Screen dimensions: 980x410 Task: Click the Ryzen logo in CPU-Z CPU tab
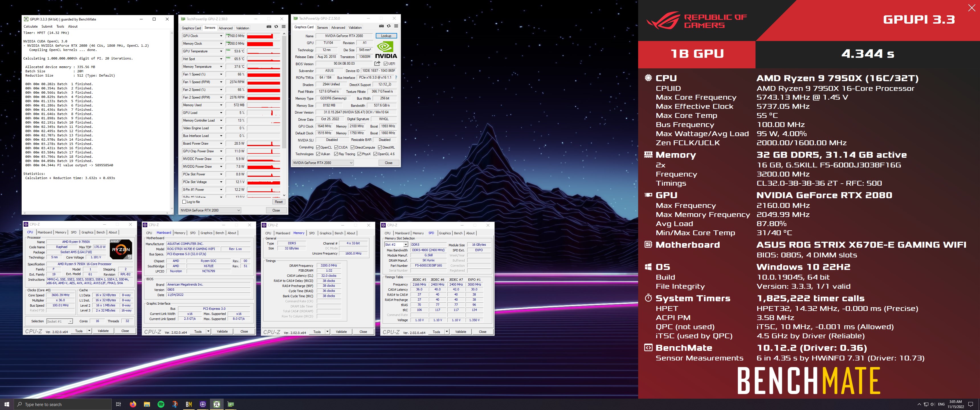(x=121, y=249)
